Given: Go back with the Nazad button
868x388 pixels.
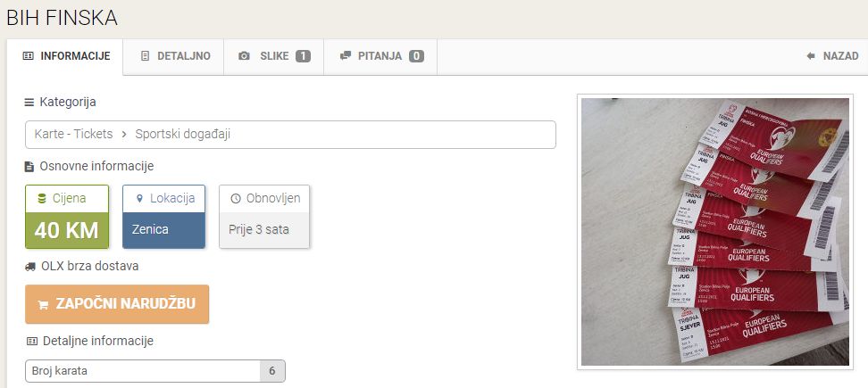Looking at the screenshot, I should pyautogui.click(x=832, y=56).
